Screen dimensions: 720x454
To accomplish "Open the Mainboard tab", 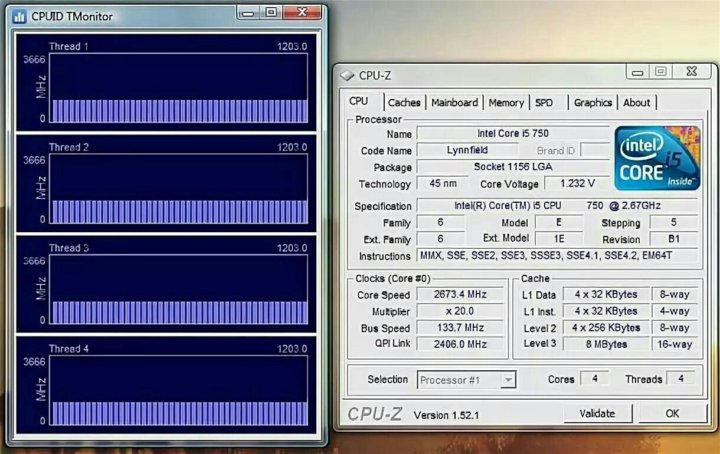I will point(454,102).
